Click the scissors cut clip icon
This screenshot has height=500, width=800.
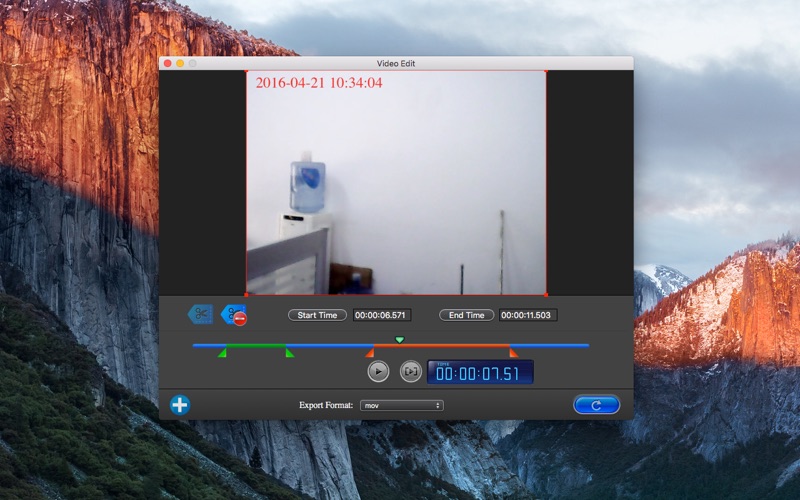pyautogui.click(x=201, y=314)
